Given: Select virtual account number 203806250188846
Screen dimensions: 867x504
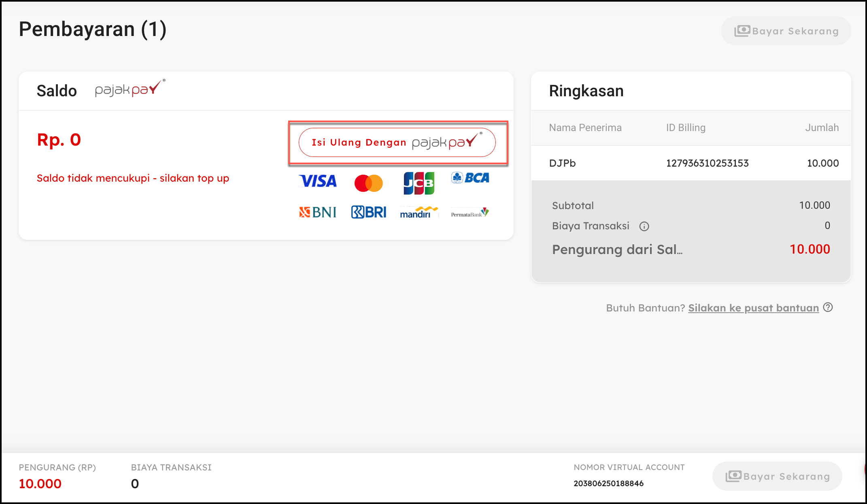Looking at the screenshot, I should tap(608, 483).
